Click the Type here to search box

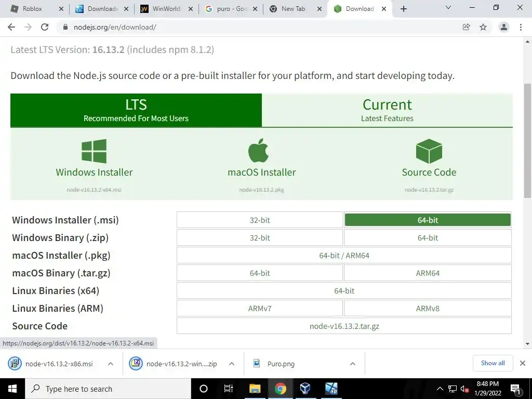pos(108,389)
